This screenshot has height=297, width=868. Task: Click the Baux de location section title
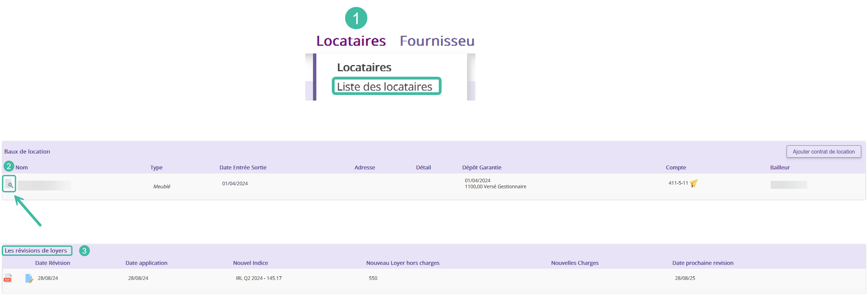[27, 151]
